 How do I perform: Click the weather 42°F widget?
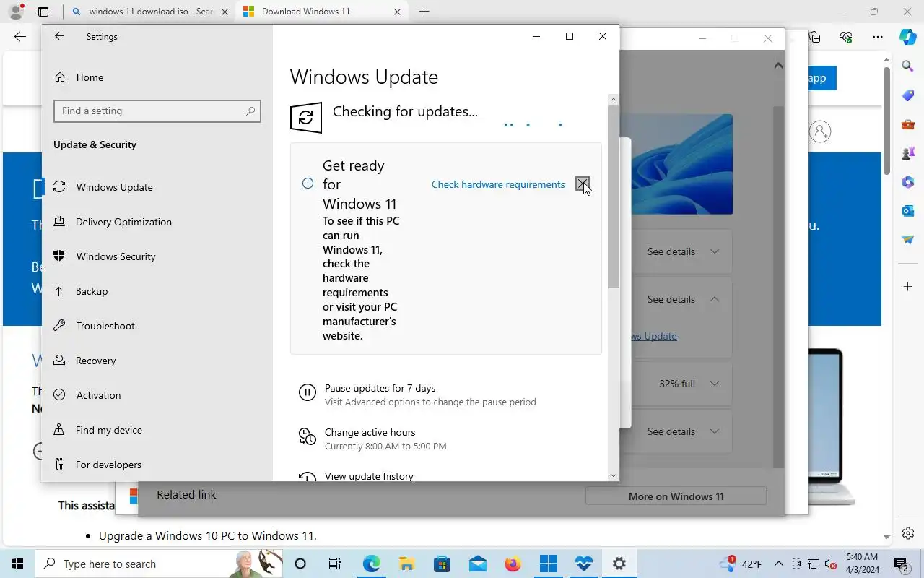[741, 564]
